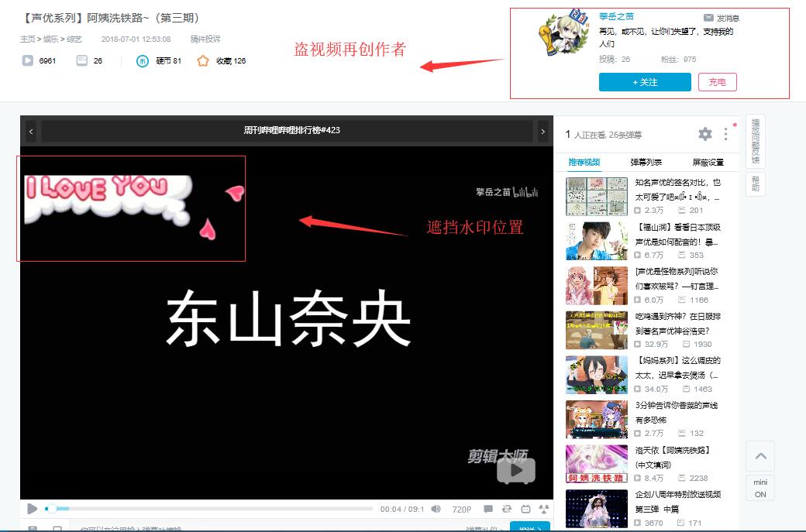Click the 投稿: 26 uploader stat
This screenshot has height=532, width=806.
tap(615, 59)
